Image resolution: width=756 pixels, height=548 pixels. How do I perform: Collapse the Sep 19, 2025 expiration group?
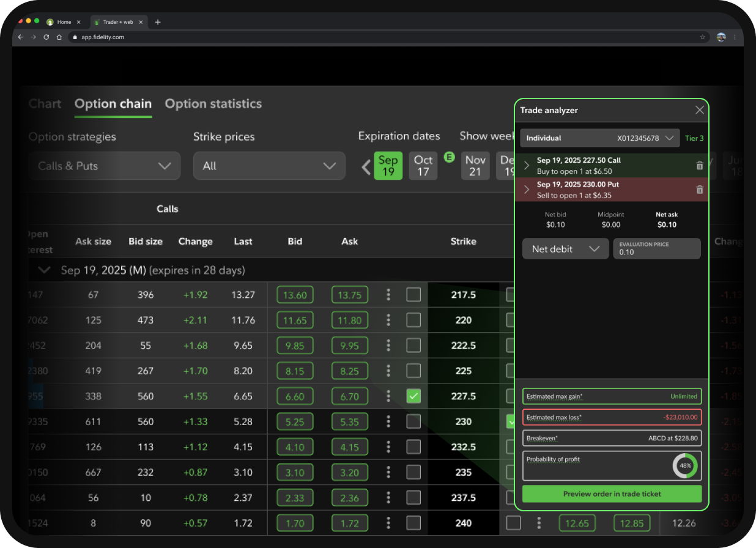(x=43, y=270)
